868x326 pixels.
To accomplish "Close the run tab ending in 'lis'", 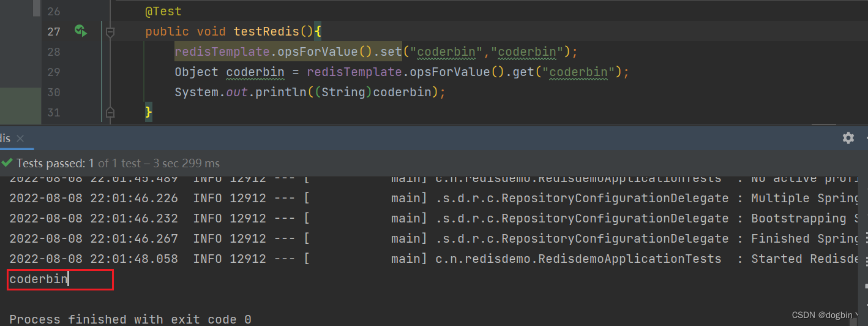I will [20, 138].
